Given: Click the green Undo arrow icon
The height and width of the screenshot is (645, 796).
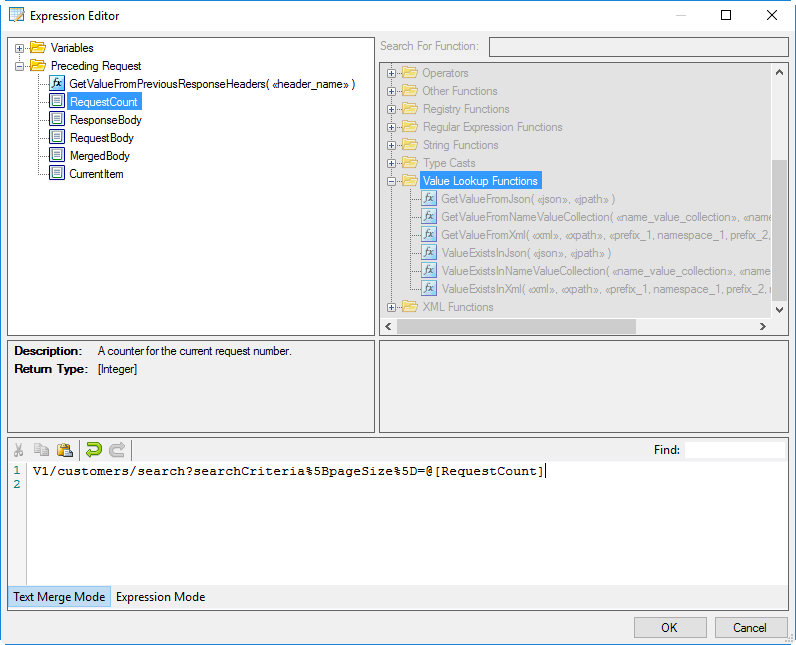Looking at the screenshot, I should (x=94, y=450).
